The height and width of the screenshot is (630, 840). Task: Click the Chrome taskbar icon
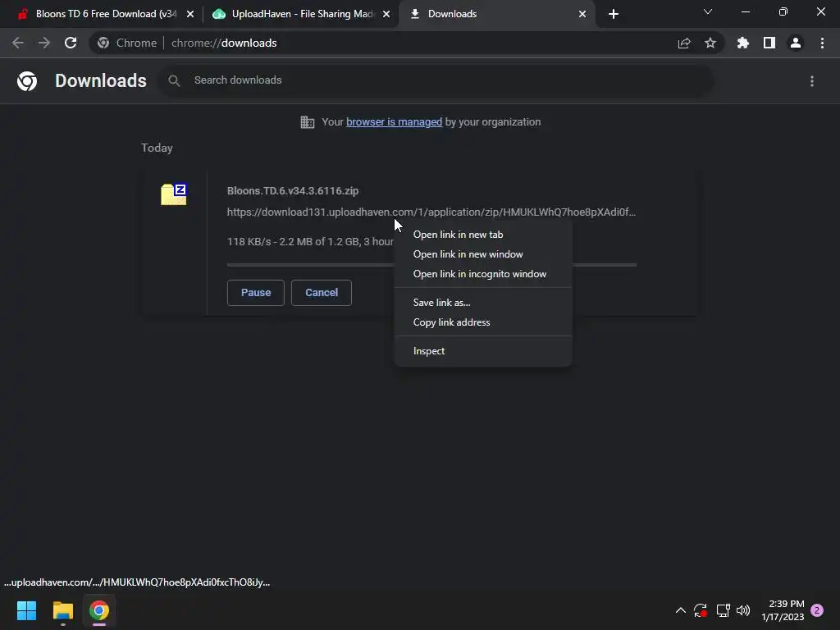pyautogui.click(x=99, y=610)
